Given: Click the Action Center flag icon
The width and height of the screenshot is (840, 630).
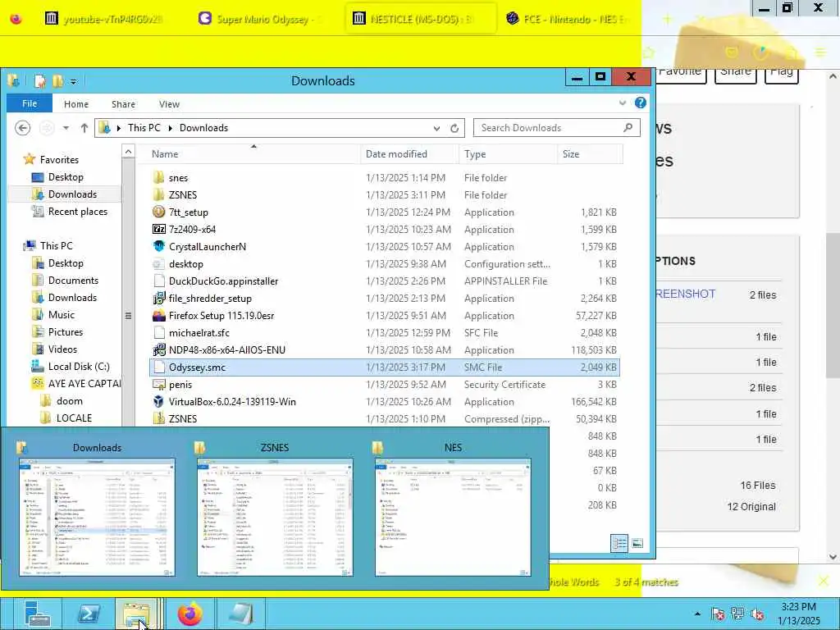Looking at the screenshot, I should pos(718,614).
